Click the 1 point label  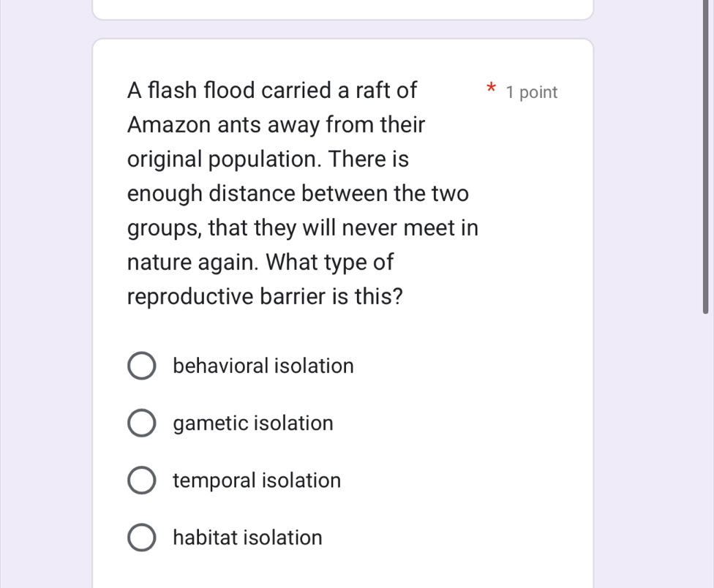(530, 92)
